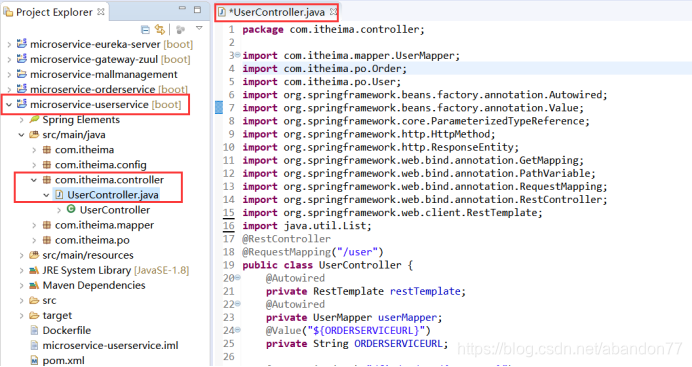Click the green UserController class icon
The height and width of the screenshot is (367, 692).
tap(71, 209)
